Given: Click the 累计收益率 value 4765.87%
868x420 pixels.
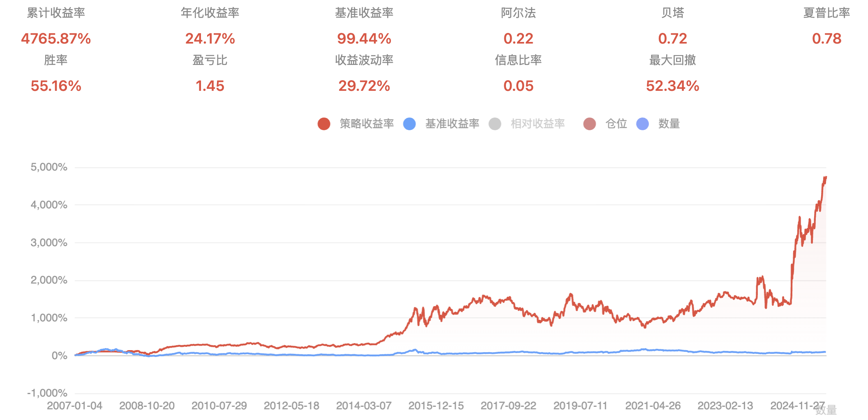Looking at the screenshot, I should tap(56, 39).
